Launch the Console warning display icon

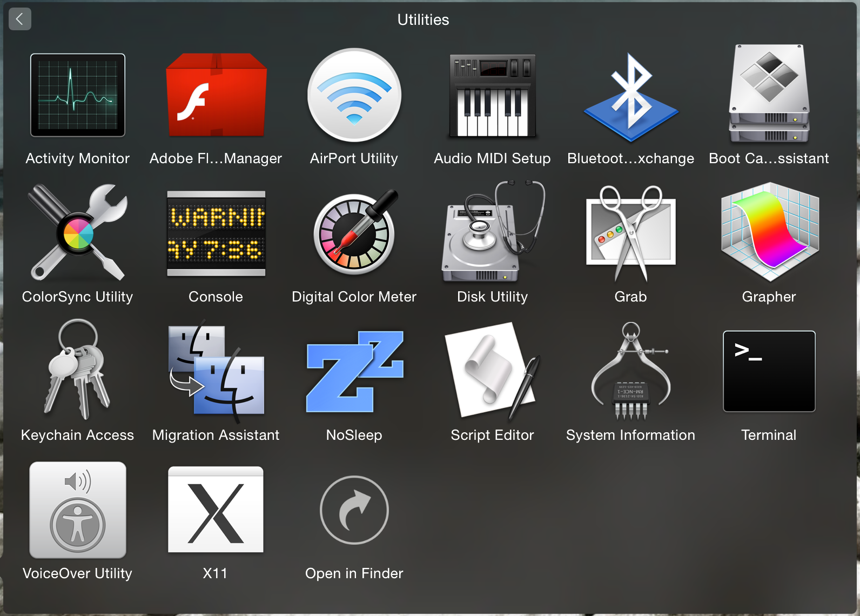(216, 233)
